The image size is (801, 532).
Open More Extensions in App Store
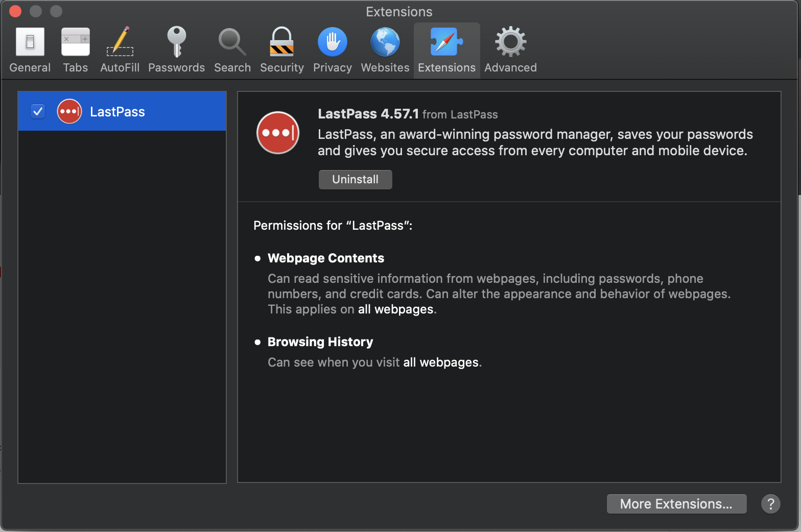click(x=676, y=504)
